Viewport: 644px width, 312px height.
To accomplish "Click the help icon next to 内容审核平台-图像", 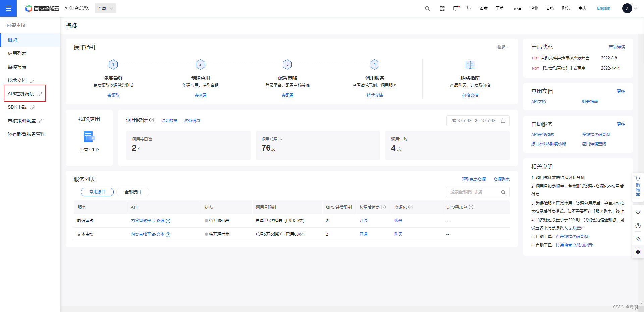I will pos(168,221).
